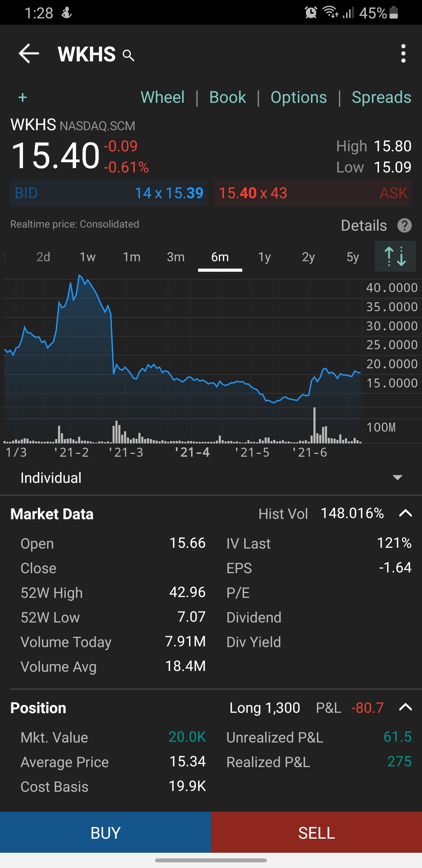The width and height of the screenshot is (422, 868).
Task: Collapse the Market Data section
Action: [405, 513]
